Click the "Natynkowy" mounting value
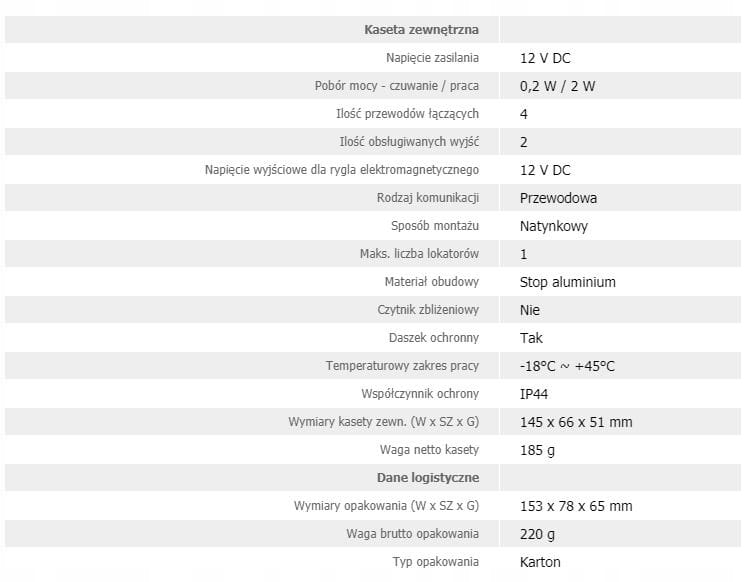Viewport: 753px width, 582px height. pos(554,226)
